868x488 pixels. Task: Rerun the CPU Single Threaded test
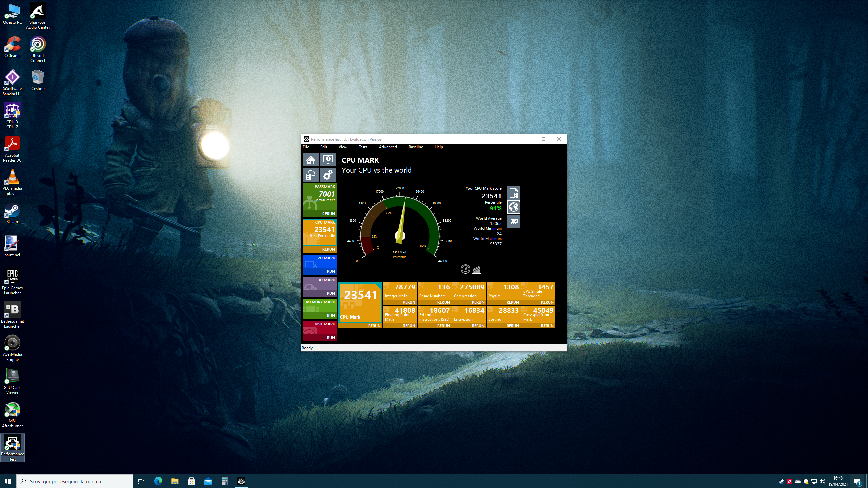[547, 302]
